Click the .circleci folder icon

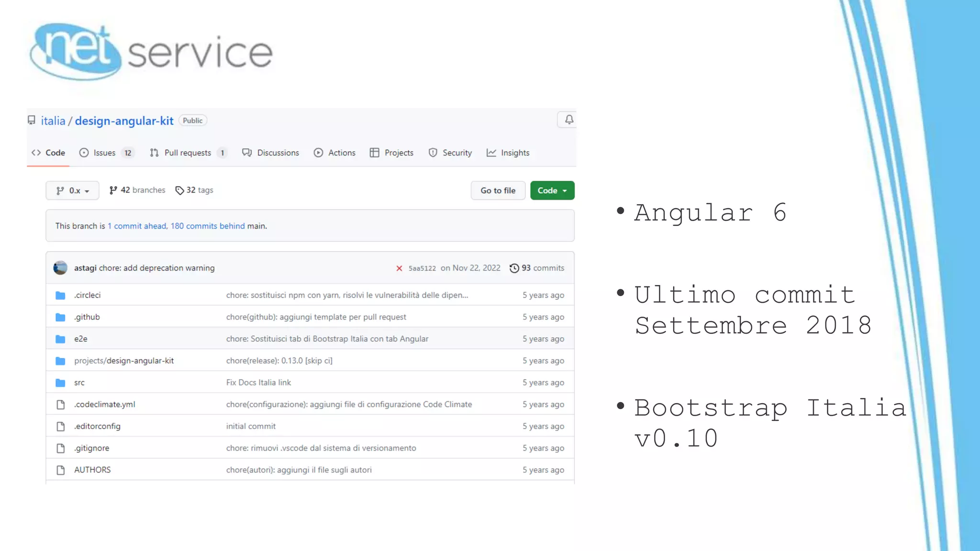pos(60,295)
